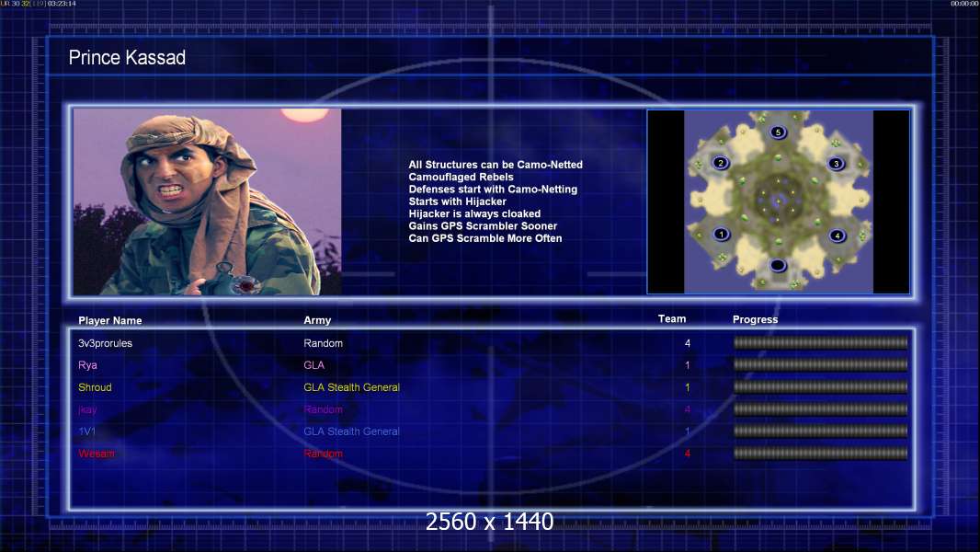Screen dimensions: 980x552
Task: Click the map preview thumbnail
Action: click(x=778, y=201)
